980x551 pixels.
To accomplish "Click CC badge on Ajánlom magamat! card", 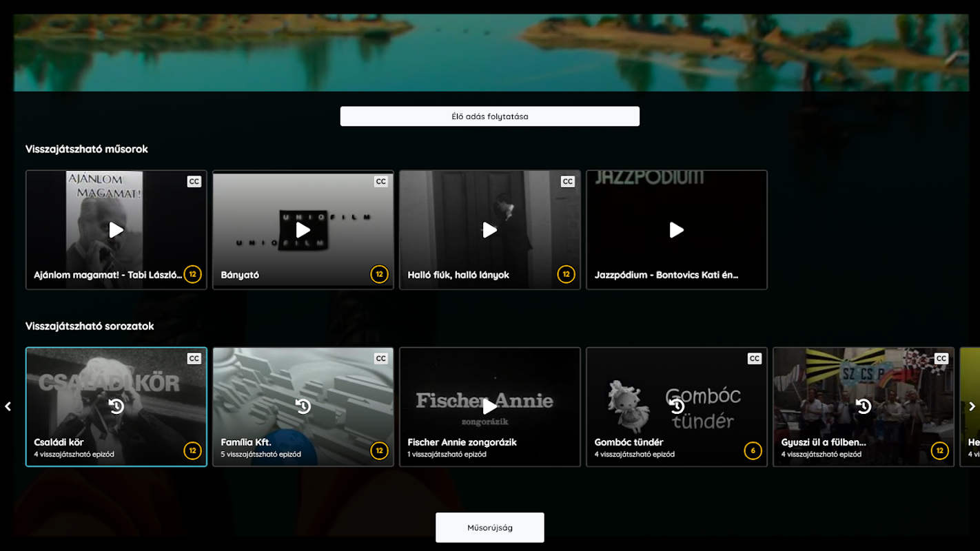I will click(194, 182).
